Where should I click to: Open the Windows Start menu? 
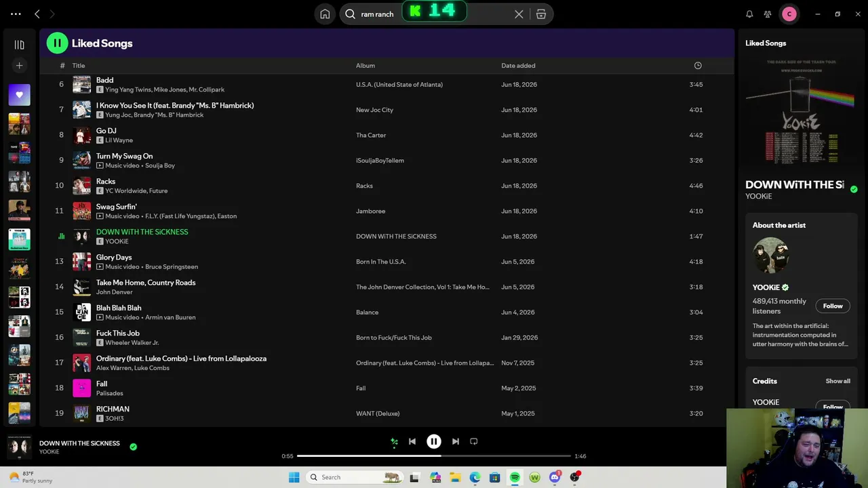294,477
